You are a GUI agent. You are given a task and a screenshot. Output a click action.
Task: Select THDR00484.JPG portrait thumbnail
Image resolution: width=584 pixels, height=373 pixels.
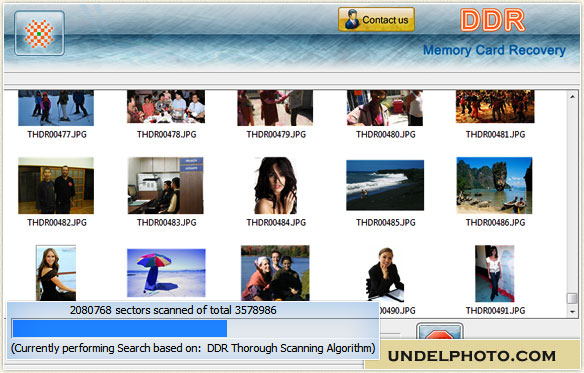(276, 186)
